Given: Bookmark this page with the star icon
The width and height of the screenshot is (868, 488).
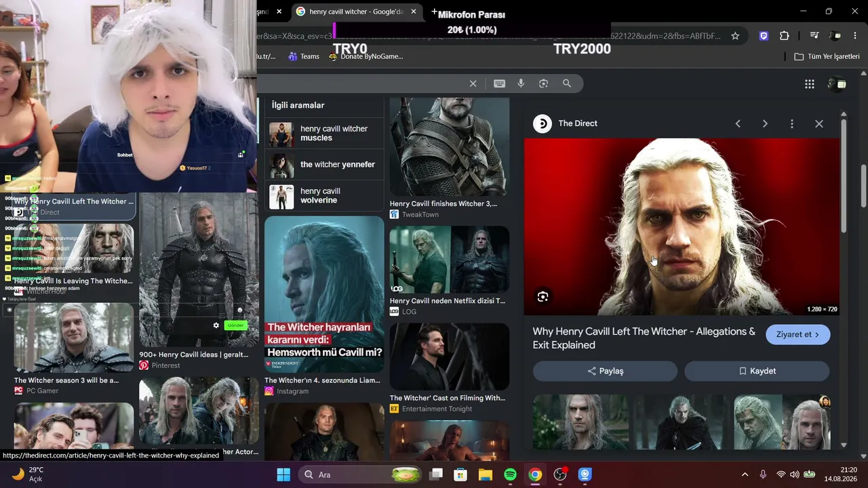Looking at the screenshot, I should 735,36.
